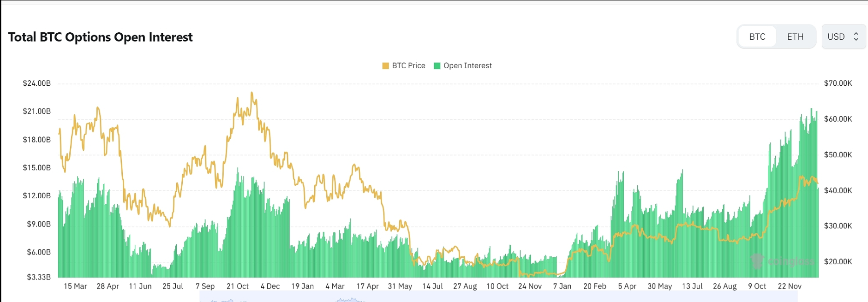
Task: Click the up-down chevron beside USD
Action: [x=856, y=37]
